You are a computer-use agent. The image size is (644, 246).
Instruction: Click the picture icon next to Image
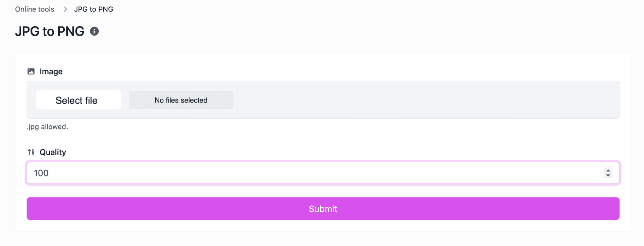click(x=31, y=71)
